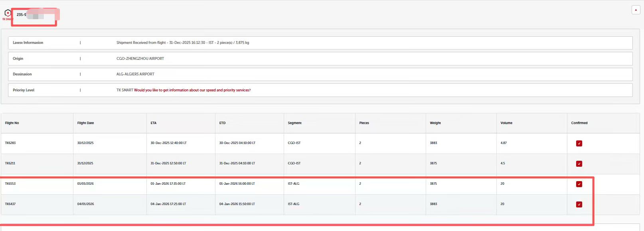Collapse the shipment panel with the top-right arrow
Viewport: 644px width, 231px height.
(636, 10)
